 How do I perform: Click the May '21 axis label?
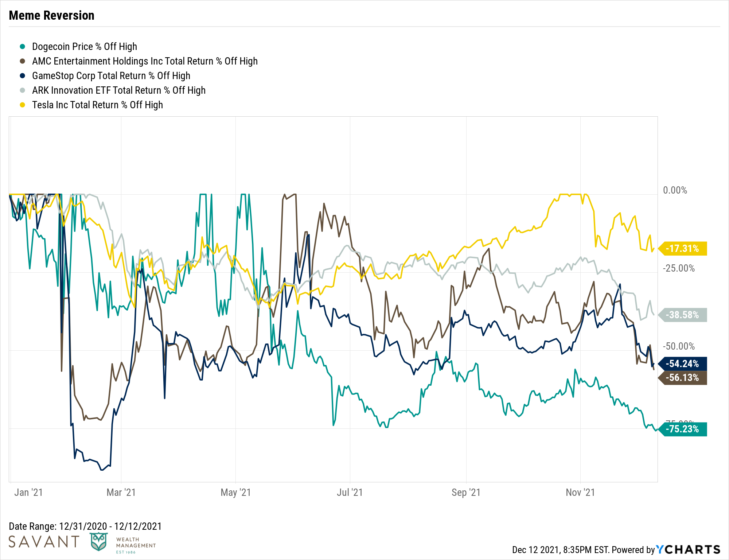235,493
